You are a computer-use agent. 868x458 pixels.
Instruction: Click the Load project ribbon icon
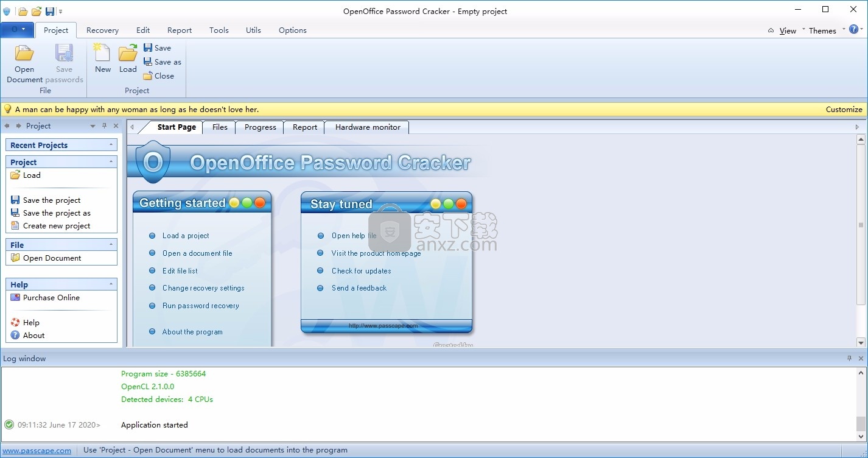[x=128, y=58]
